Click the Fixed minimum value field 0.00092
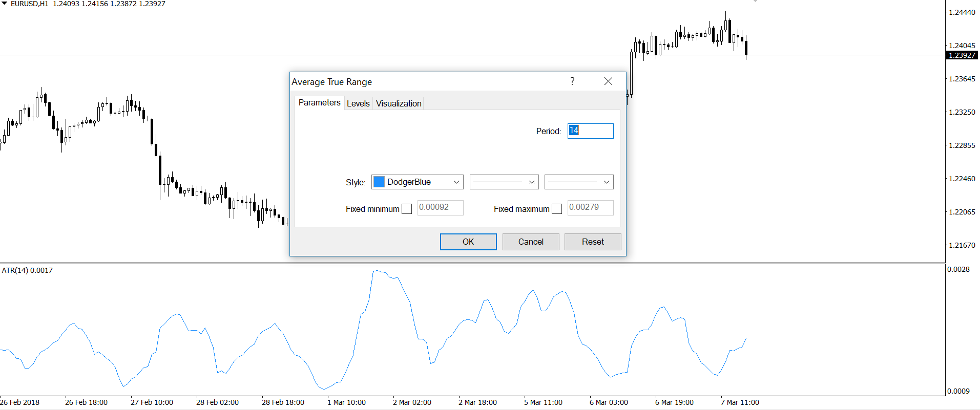This screenshot has width=980, height=410. coord(440,207)
